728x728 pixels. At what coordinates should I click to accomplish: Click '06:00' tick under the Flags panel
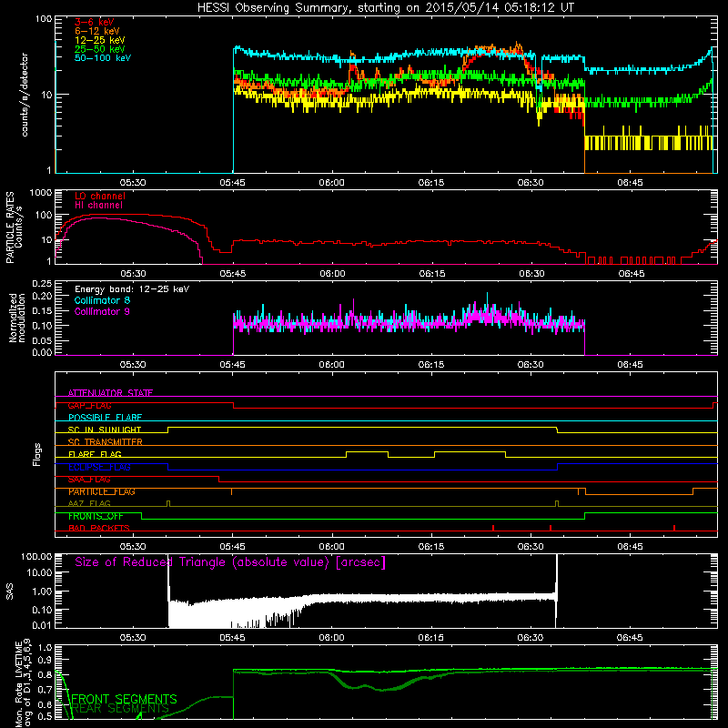(332, 547)
